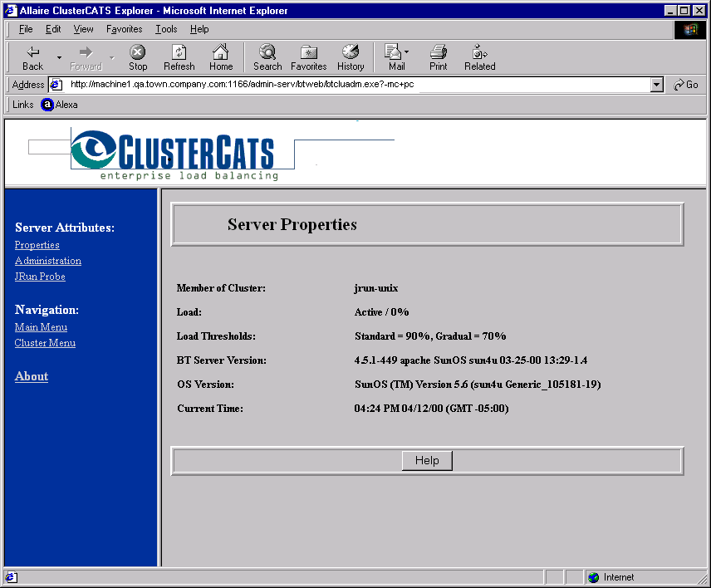
Task: Click the Internet zone globe icon
Action: [x=593, y=577]
